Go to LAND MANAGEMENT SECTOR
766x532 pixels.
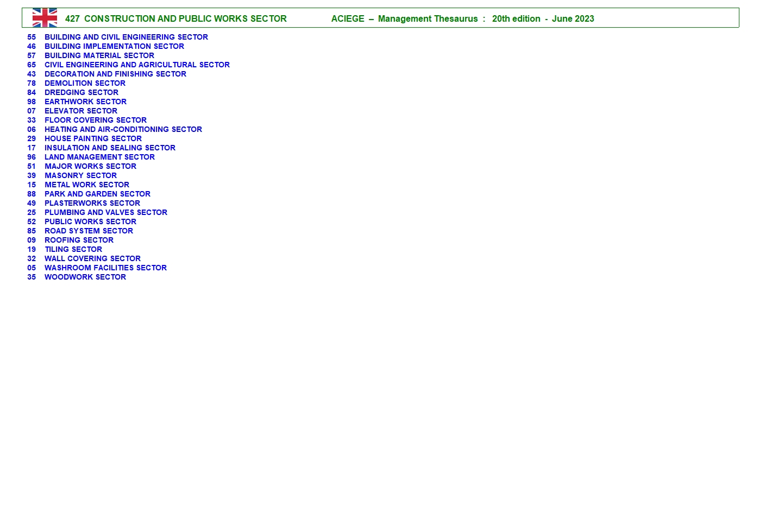[99, 157]
